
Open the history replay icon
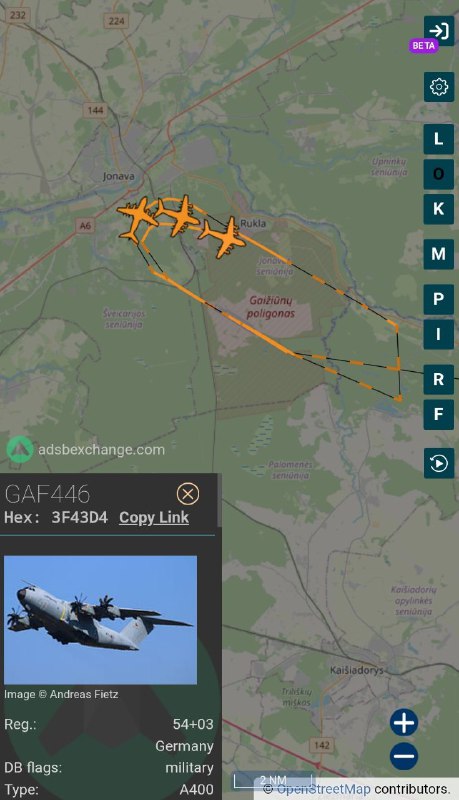tap(439, 463)
